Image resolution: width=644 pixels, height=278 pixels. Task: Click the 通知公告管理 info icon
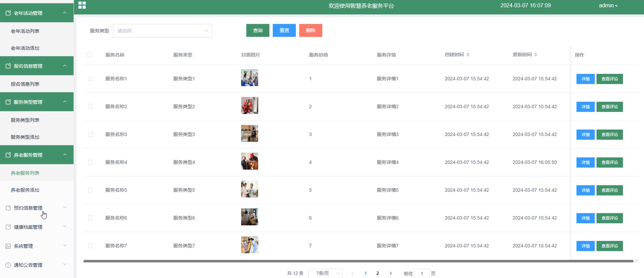[x=8, y=265]
